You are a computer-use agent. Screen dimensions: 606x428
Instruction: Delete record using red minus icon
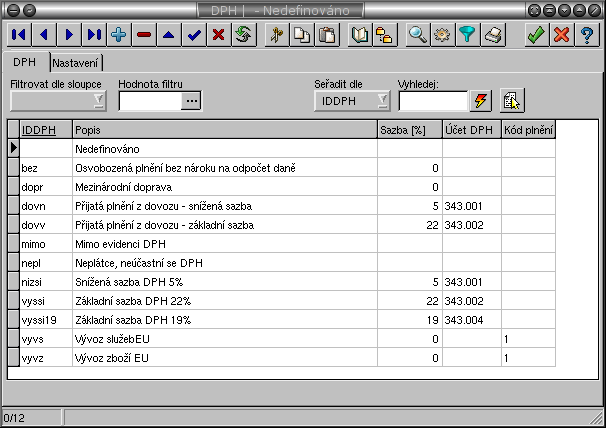[144, 34]
